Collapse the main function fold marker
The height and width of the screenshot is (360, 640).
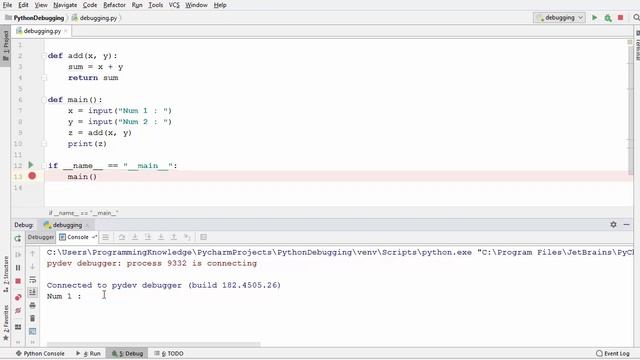click(x=44, y=100)
